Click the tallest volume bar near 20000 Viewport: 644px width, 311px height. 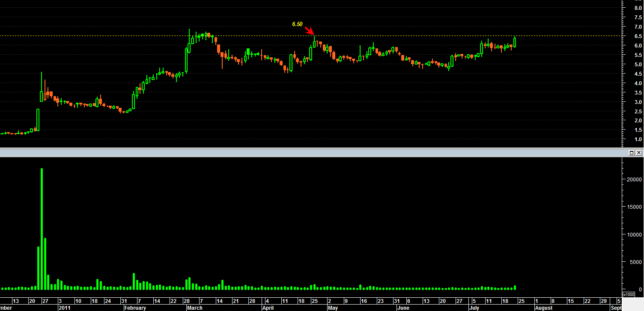pyautogui.click(x=42, y=229)
